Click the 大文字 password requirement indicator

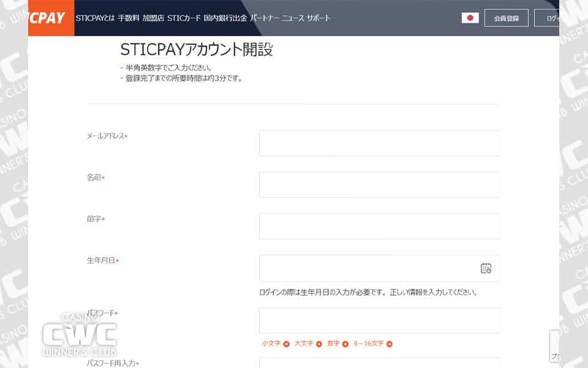click(x=308, y=343)
